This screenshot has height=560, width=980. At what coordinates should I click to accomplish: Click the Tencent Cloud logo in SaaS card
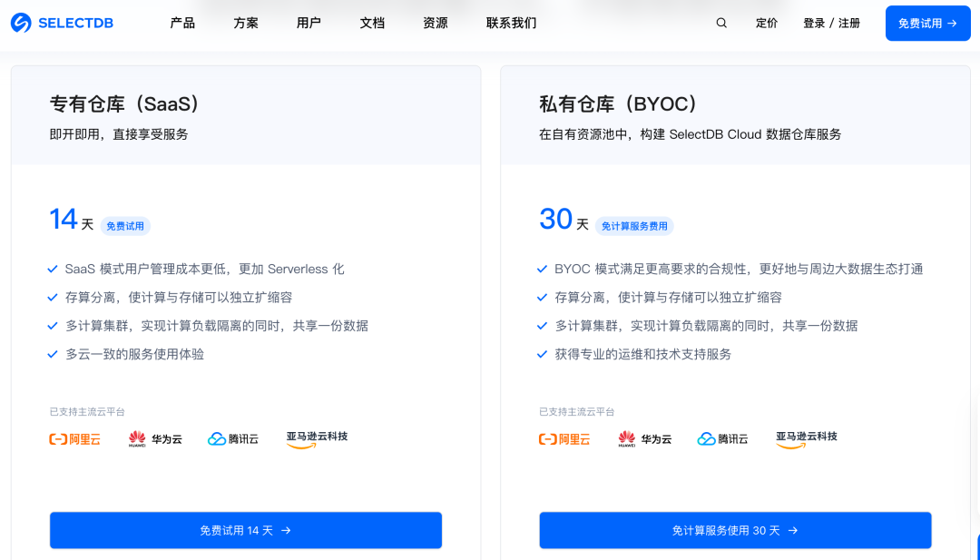233,438
